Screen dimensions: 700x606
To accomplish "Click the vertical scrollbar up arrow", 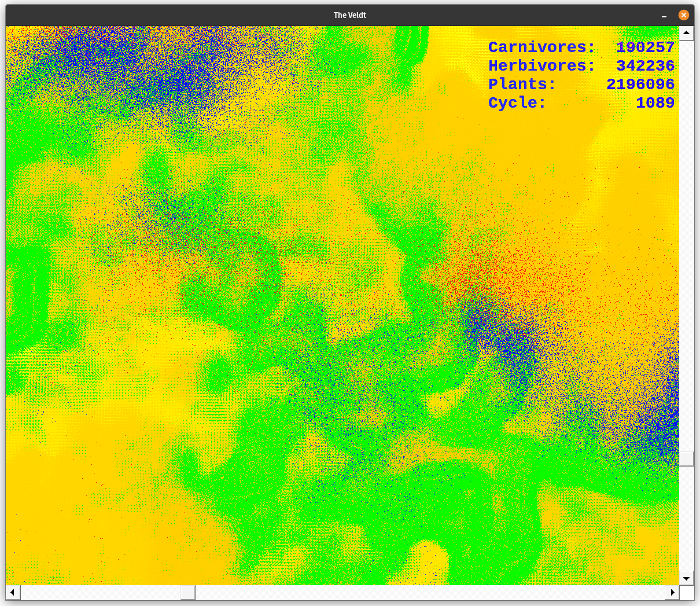I will (686, 33).
